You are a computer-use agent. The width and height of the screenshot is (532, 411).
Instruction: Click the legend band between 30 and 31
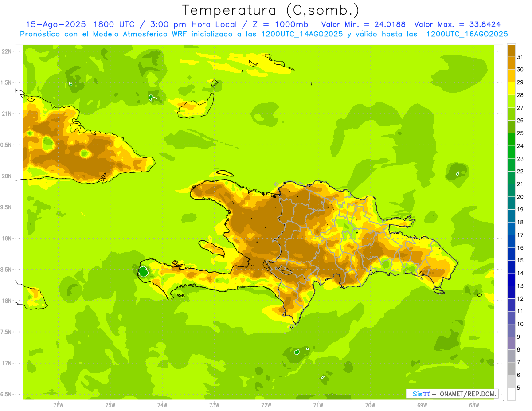[511, 63]
